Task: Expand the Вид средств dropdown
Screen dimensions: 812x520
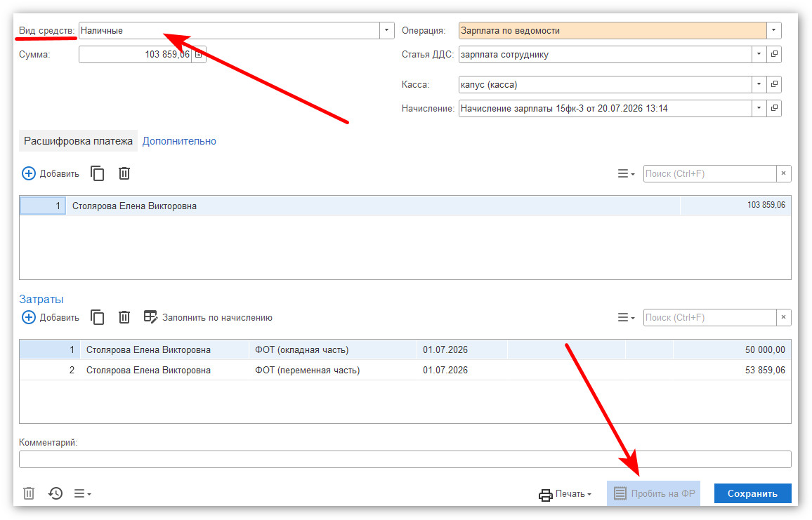Action: [386, 31]
